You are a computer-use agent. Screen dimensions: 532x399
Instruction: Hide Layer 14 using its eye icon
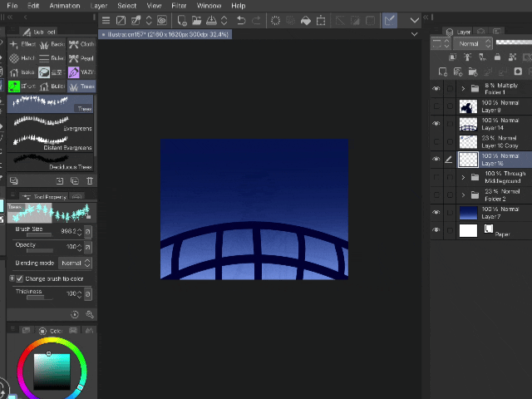click(436, 123)
